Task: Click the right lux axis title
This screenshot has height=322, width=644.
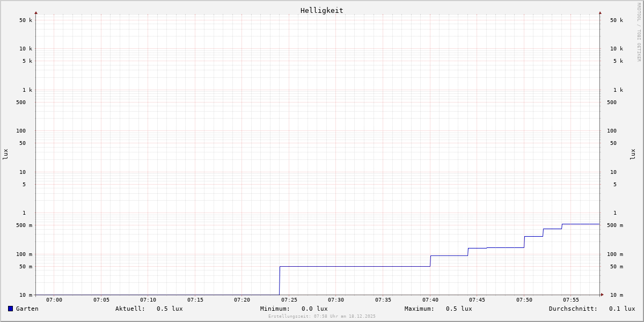Action: click(633, 154)
